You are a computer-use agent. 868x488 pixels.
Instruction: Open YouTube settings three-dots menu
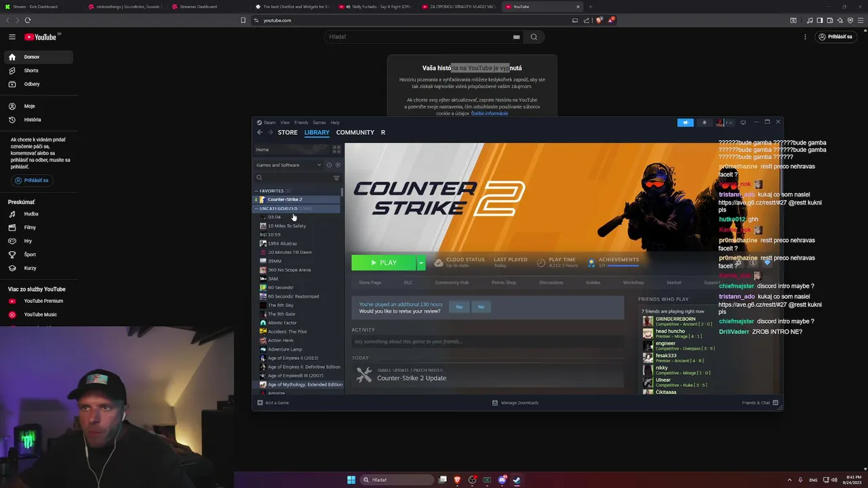pyautogui.click(x=806, y=37)
